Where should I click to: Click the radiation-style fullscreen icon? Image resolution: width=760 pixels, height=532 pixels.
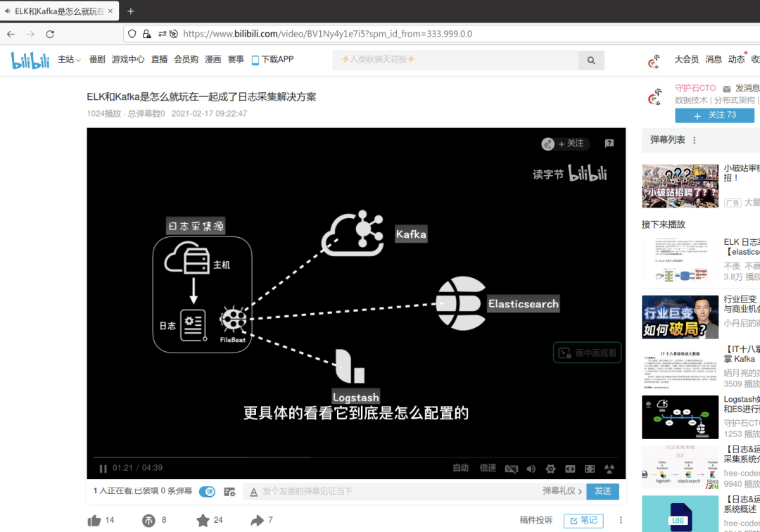coord(609,469)
